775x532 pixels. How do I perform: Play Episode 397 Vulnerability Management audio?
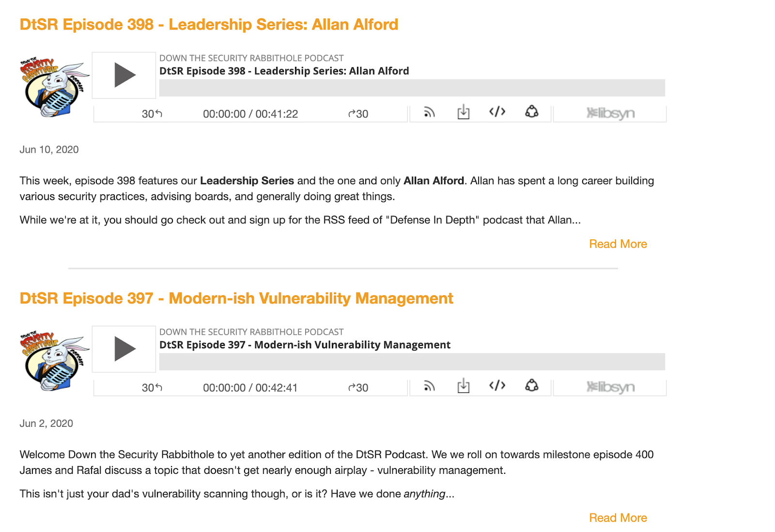pyautogui.click(x=124, y=349)
